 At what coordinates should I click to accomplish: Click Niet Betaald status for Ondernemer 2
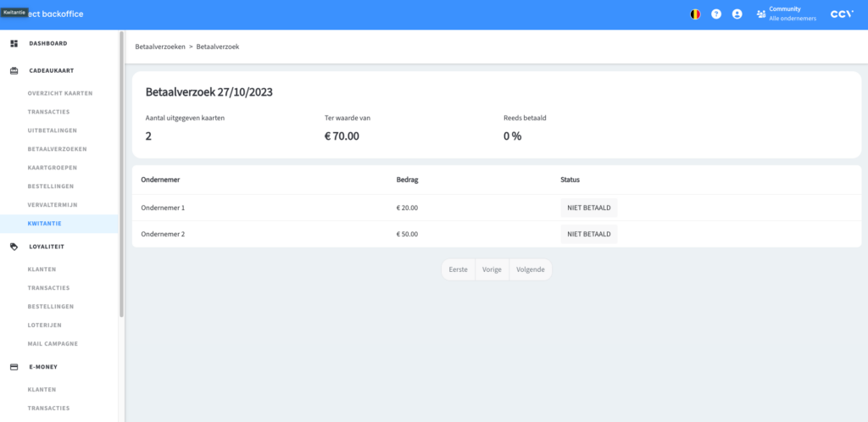(x=588, y=234)
